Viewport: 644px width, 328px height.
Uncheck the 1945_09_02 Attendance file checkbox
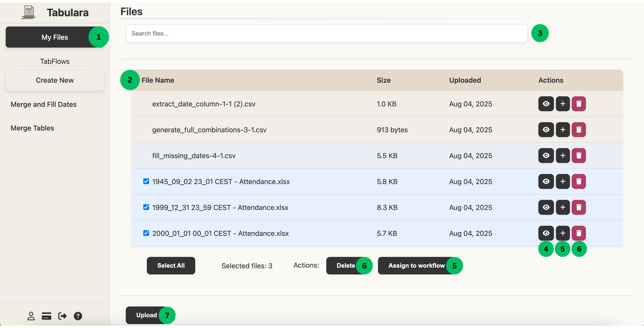[x=146, y=181]
